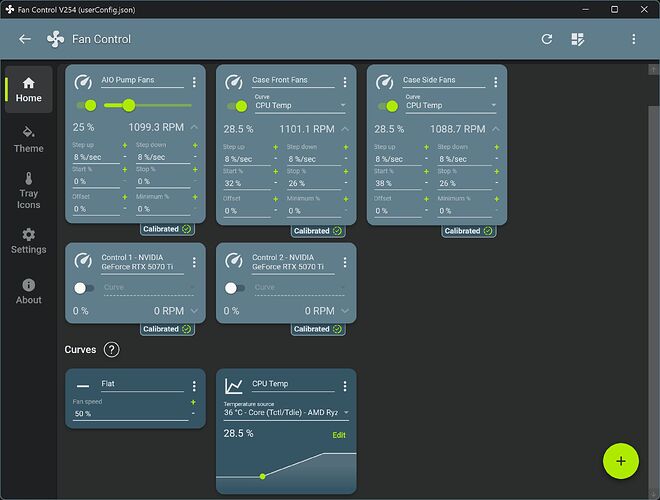The width and height of the screenshot is (660, 500).
Task: Open the Case Front Fans curve dropdown
Action: [300, 105]
